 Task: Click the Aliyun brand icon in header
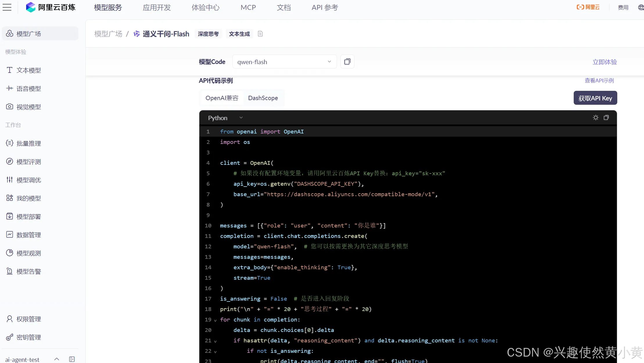click(x=588, y=7)
